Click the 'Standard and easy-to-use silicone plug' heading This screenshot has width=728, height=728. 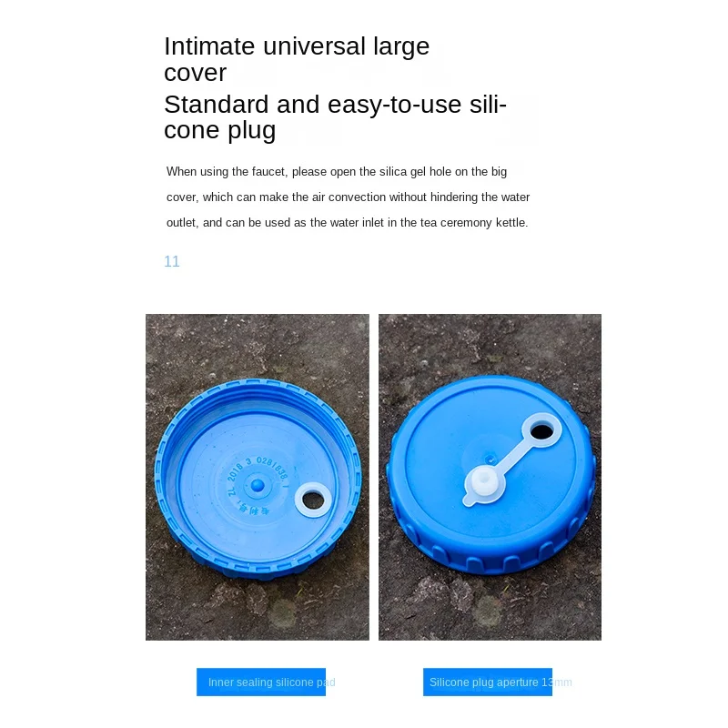click(335, 117)
